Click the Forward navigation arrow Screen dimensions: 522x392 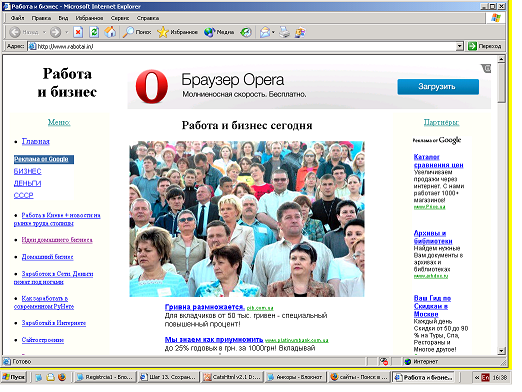point(55,32)
